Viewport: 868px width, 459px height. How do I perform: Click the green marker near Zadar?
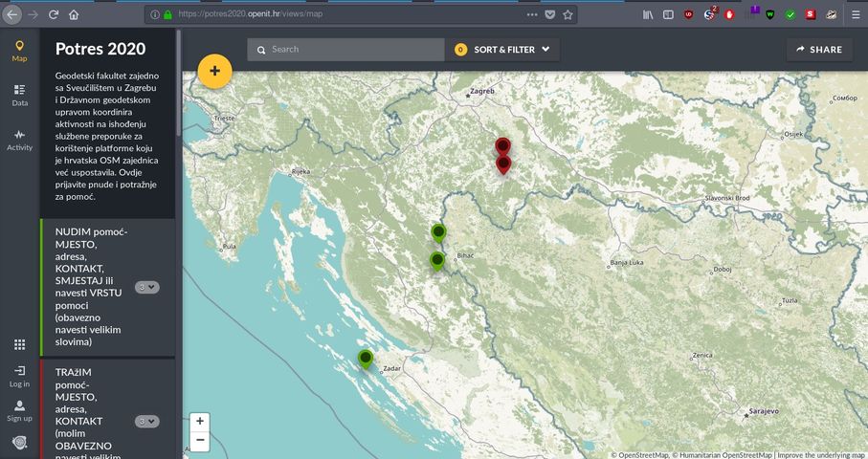pos(365,359)
